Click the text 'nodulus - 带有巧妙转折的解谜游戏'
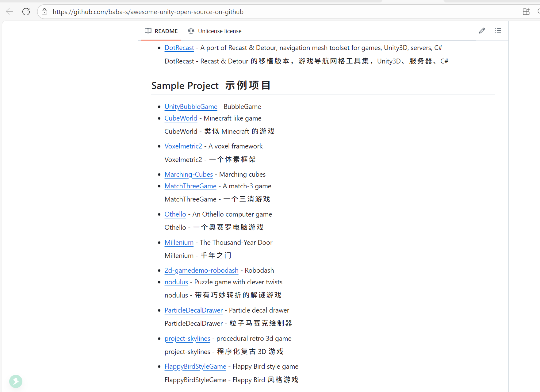Image resolution: width=540 pixels, height=392 pixels. tap(223, 295)
